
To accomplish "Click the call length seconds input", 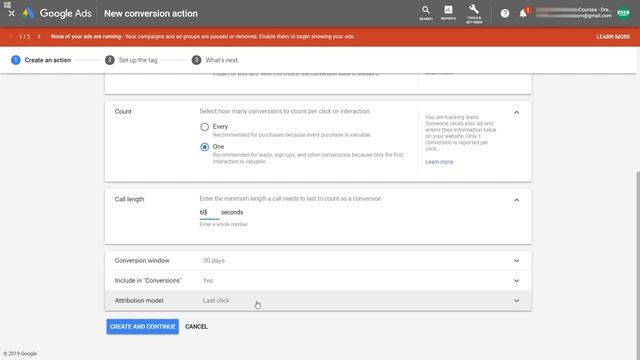I will coord(209,213).
